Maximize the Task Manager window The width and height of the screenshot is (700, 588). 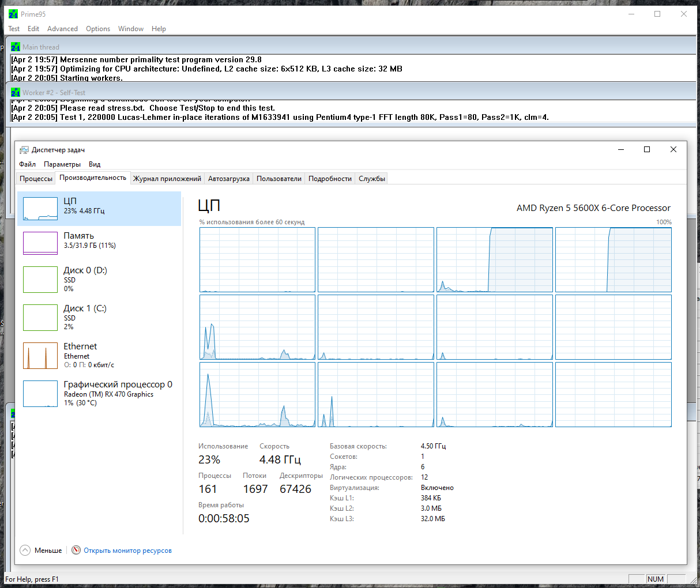click(647, 149)
